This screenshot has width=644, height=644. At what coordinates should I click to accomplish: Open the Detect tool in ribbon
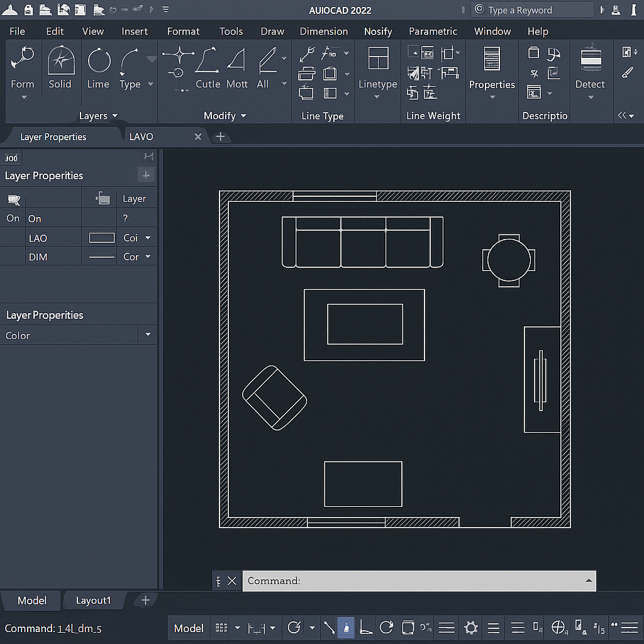(590, 62)
